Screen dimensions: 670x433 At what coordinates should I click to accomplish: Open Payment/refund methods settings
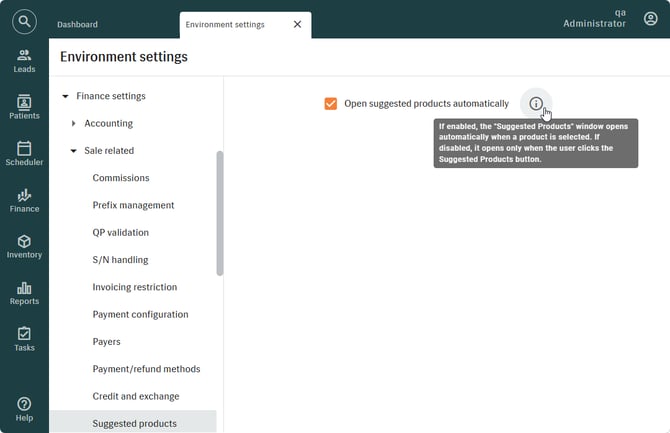146,369
